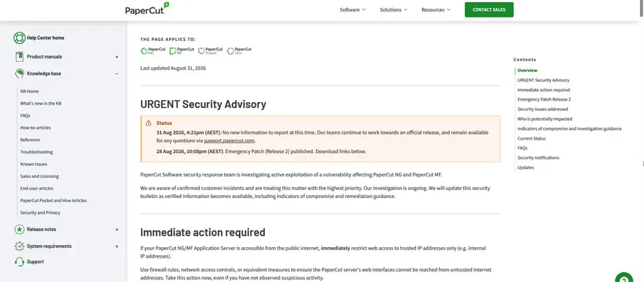Click the System requirements gear icon

19,246
